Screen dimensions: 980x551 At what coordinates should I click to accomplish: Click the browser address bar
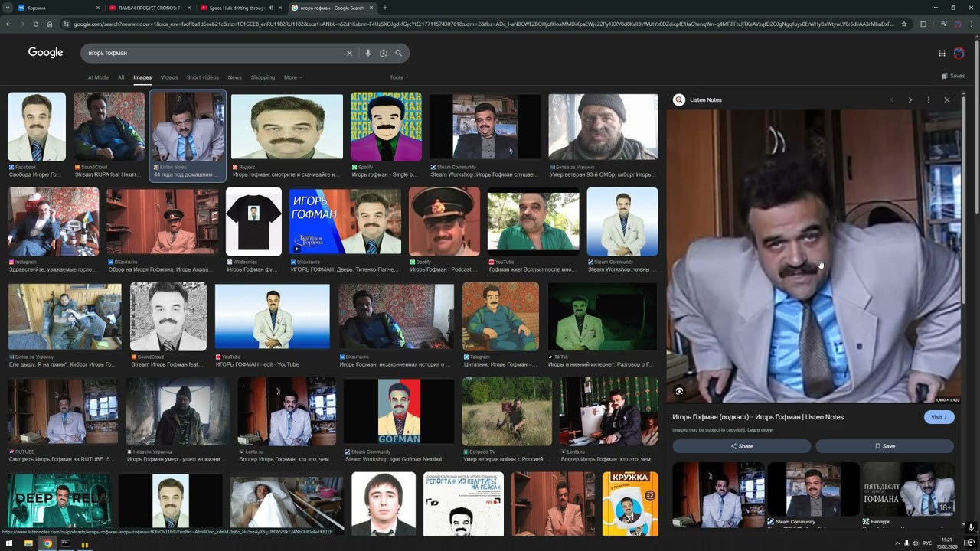tap(482, 24)
